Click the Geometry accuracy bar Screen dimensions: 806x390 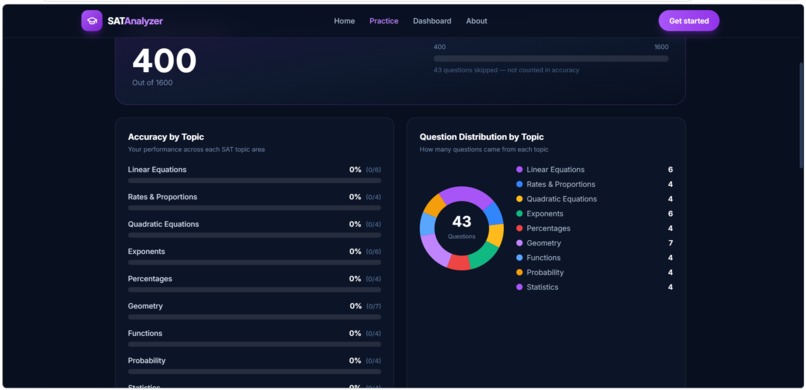[254, 317]
